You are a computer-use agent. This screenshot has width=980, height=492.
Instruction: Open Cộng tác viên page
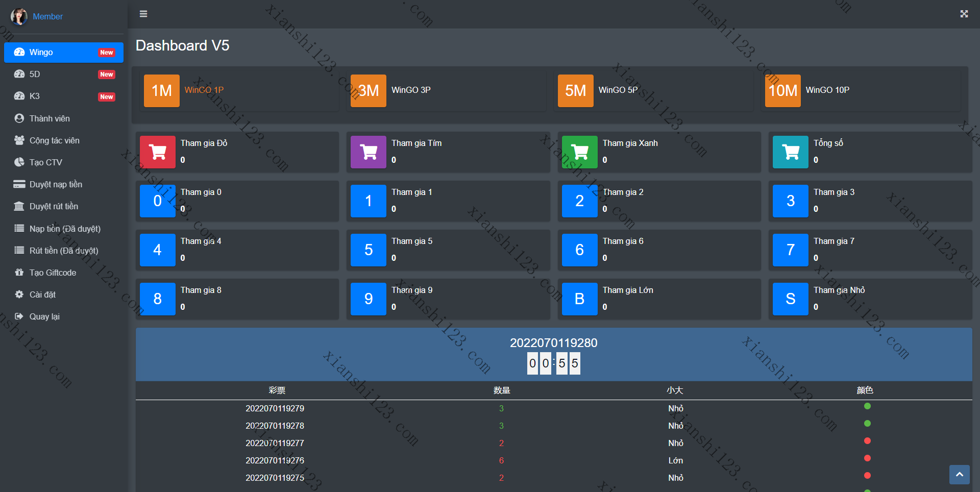(64, 140)
